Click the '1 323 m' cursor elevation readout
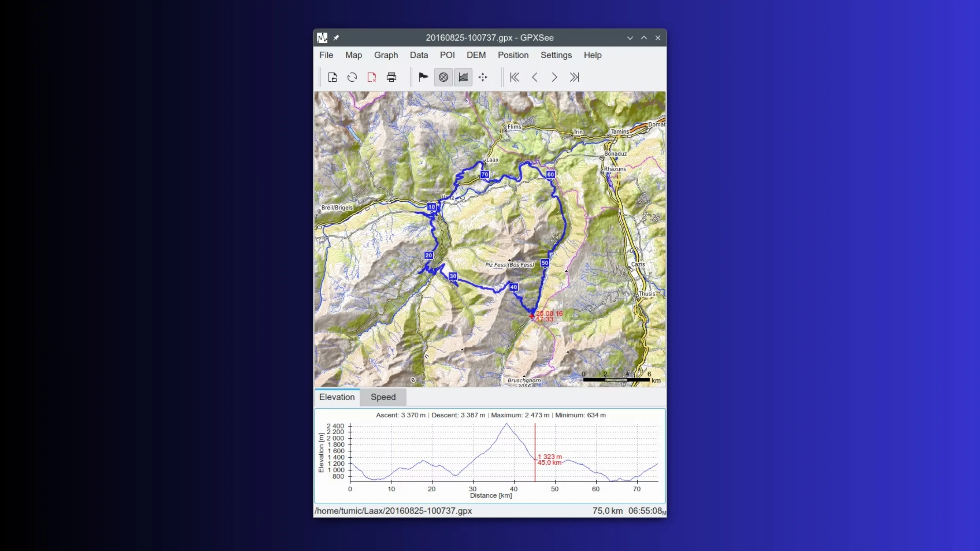 pyautogui.click(x=550, y=457)
